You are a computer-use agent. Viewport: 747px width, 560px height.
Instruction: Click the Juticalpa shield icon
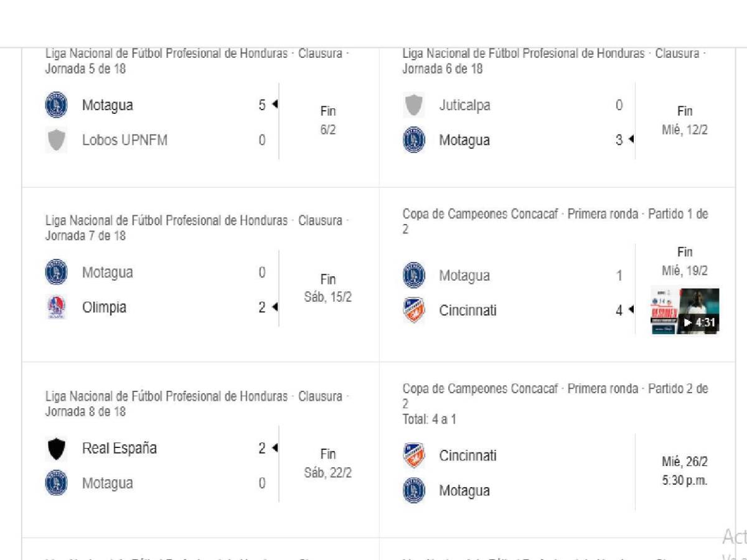[413, 105]
